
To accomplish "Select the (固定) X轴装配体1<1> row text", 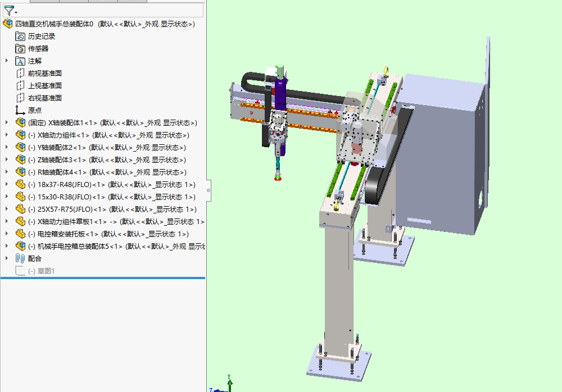I will 112,123.
